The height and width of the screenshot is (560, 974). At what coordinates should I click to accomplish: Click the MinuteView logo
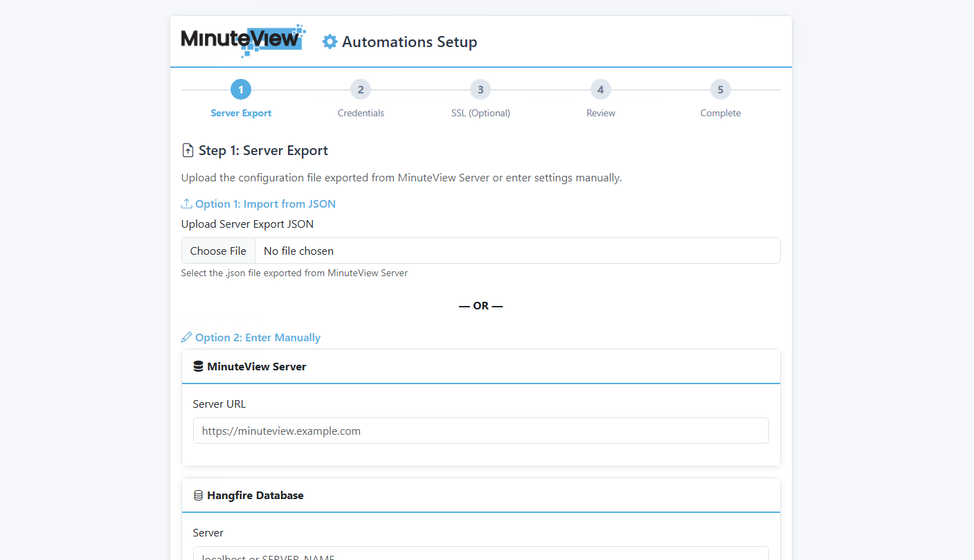[242, 39]
